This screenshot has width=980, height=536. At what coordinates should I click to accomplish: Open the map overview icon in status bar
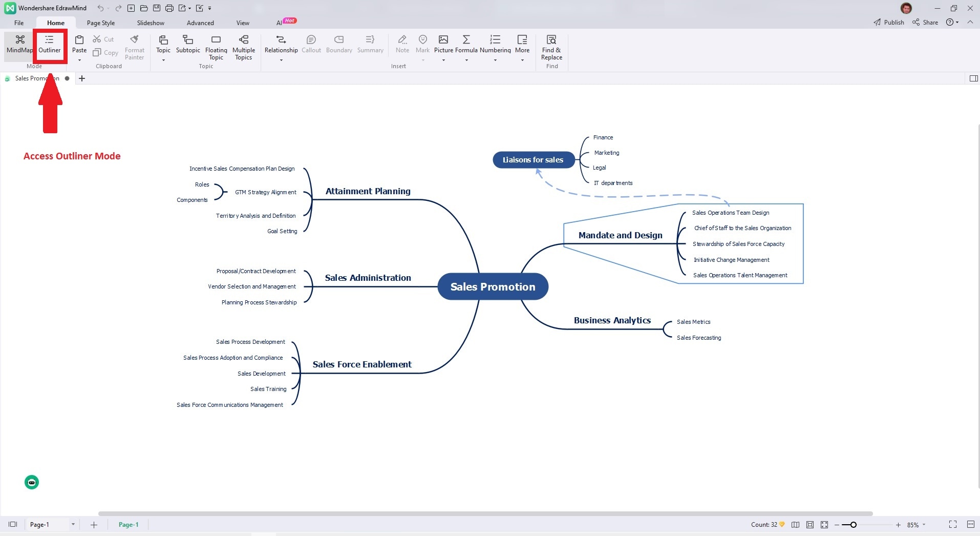pos(795,525)
